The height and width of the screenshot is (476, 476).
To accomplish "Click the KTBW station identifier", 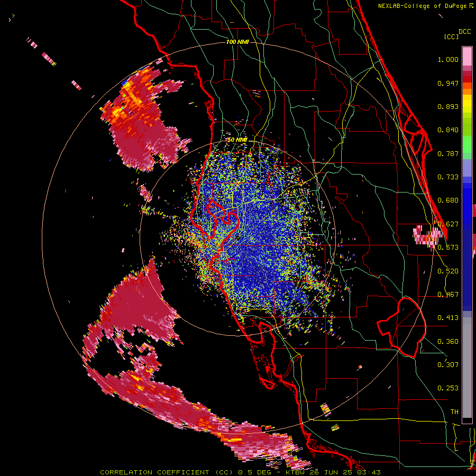I will [296, 472].
